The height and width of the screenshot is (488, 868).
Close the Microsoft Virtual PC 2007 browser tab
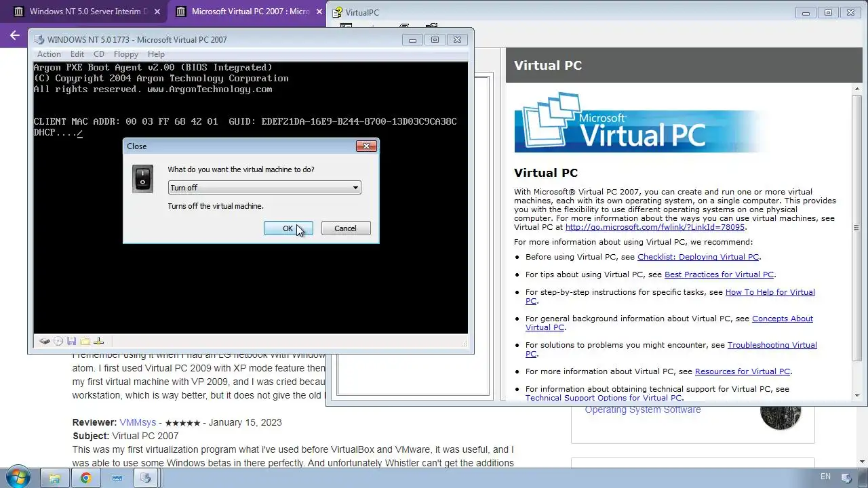(319, 12)
